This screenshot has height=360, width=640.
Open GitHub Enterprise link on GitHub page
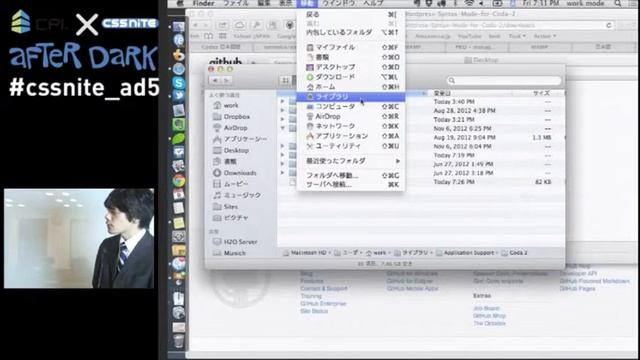coord(323,304)
